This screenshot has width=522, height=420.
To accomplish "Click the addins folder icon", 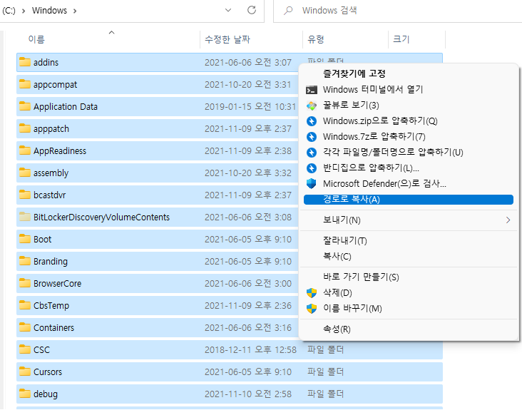I will click(25, 62).
